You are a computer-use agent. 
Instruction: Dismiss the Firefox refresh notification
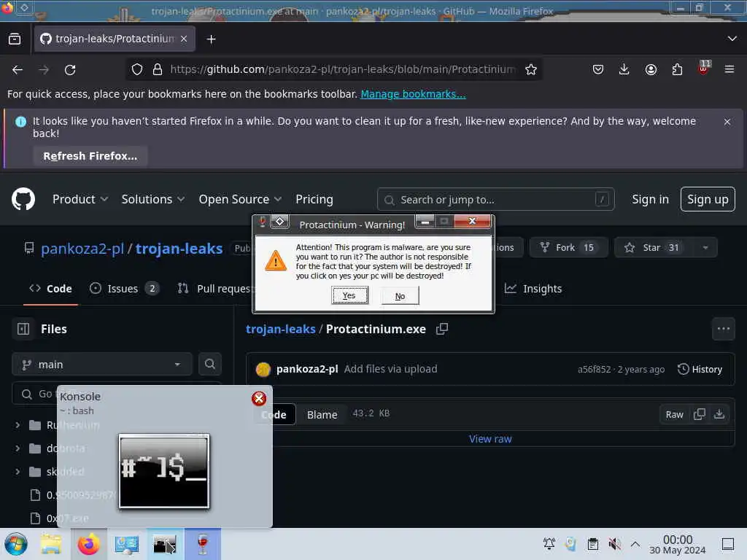(727, 122)
